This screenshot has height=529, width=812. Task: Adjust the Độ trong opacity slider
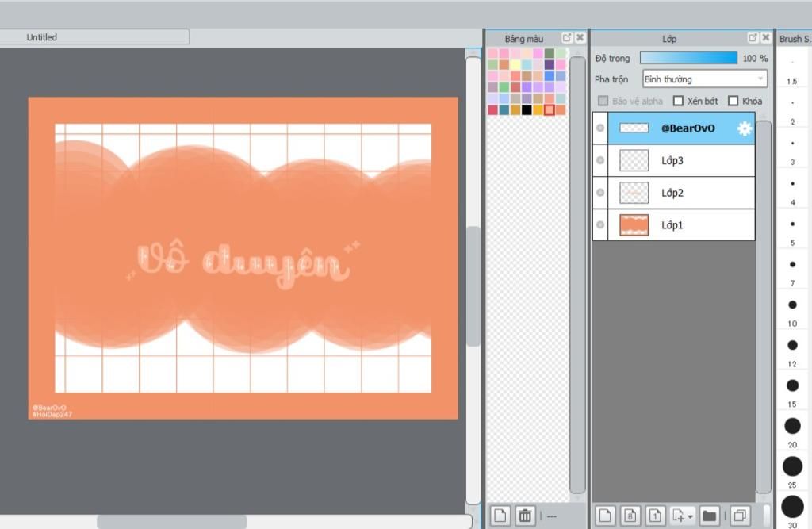[x=688, y=58]
